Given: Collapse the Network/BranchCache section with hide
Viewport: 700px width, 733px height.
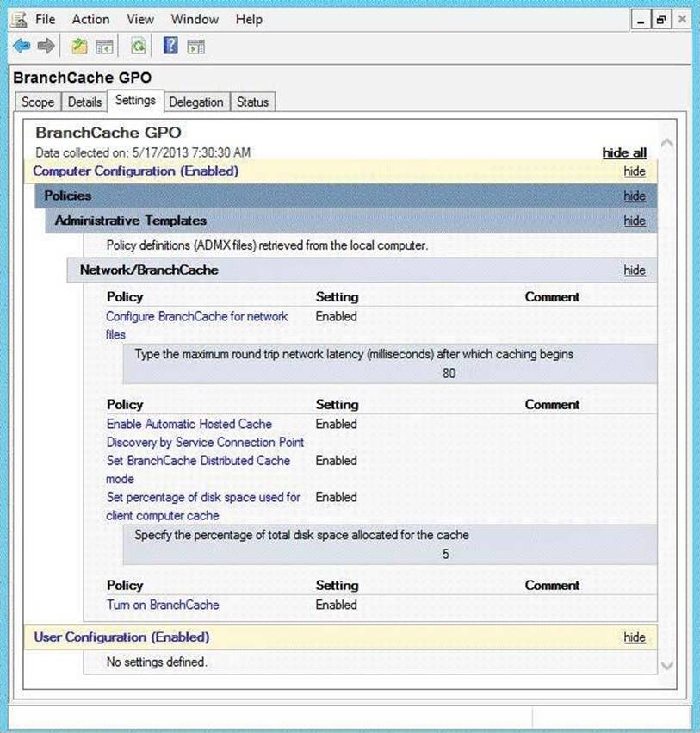Looking at the screenshot, I should click(x=635, y=270).
